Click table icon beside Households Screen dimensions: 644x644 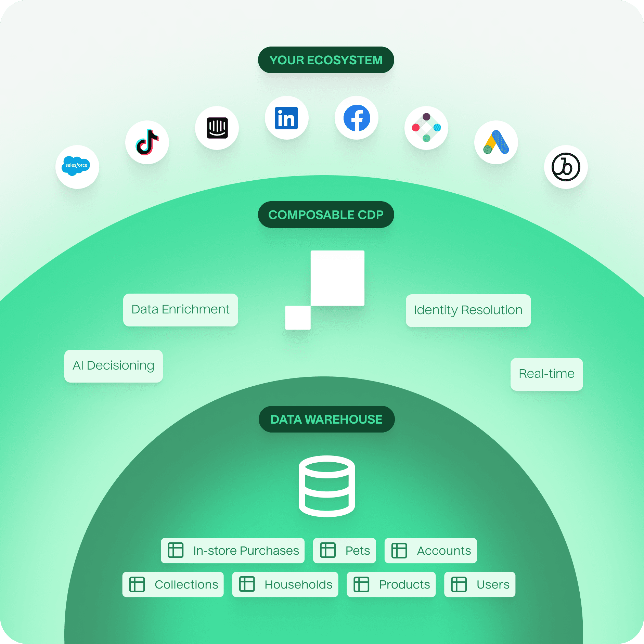click(x=247, y=584)
